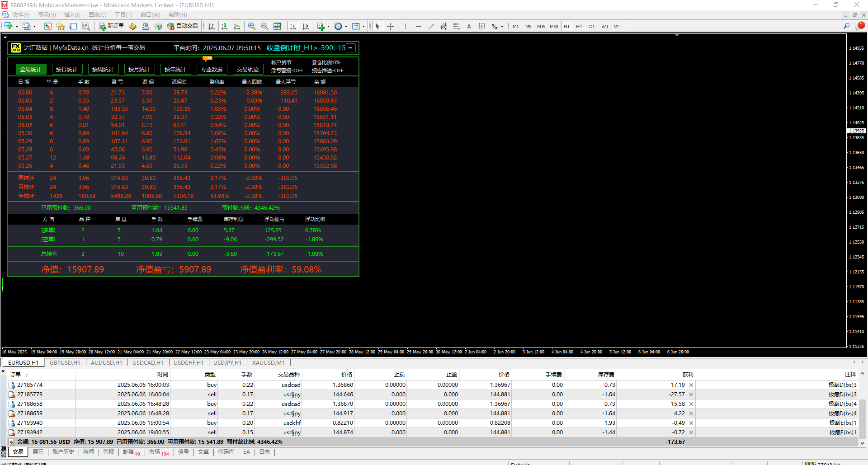Open the 显示(V) menu

click(x=47, y=15)
